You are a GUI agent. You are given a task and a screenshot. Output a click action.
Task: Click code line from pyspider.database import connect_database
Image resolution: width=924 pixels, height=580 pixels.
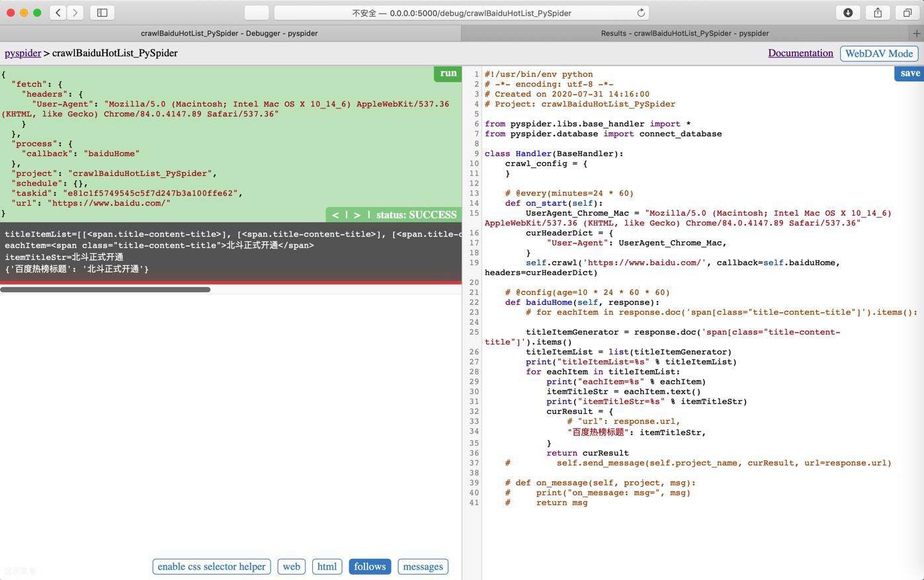point(603,134)
